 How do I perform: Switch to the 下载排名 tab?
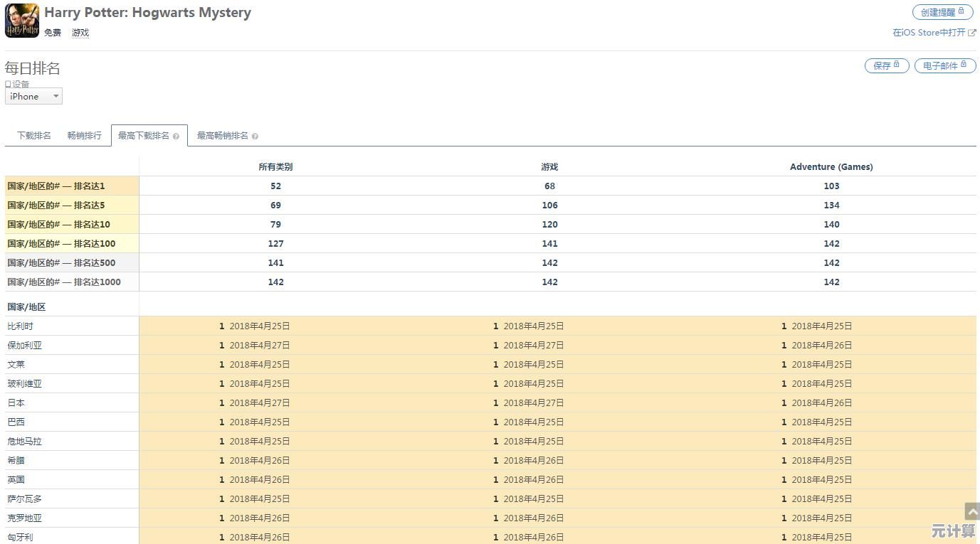click(x=34, y=136)
